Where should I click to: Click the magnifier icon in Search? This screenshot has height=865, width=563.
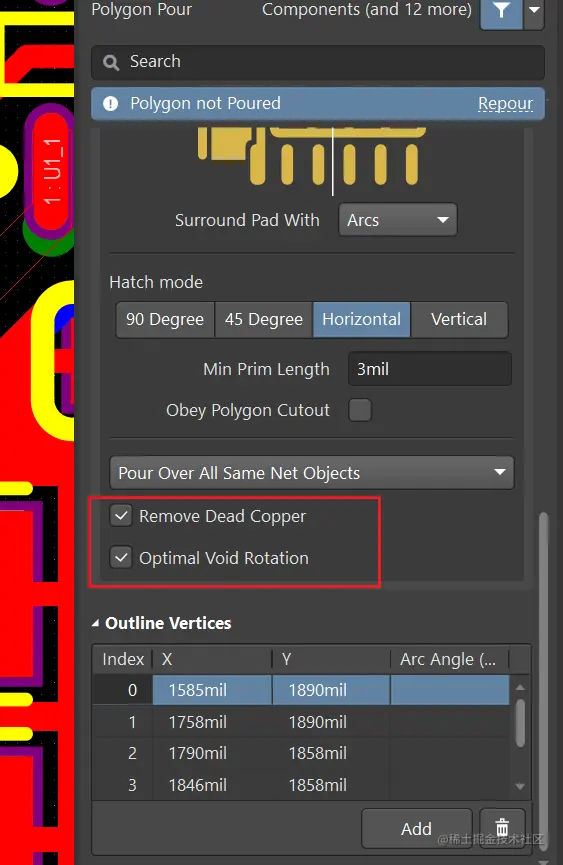point(111,62)
